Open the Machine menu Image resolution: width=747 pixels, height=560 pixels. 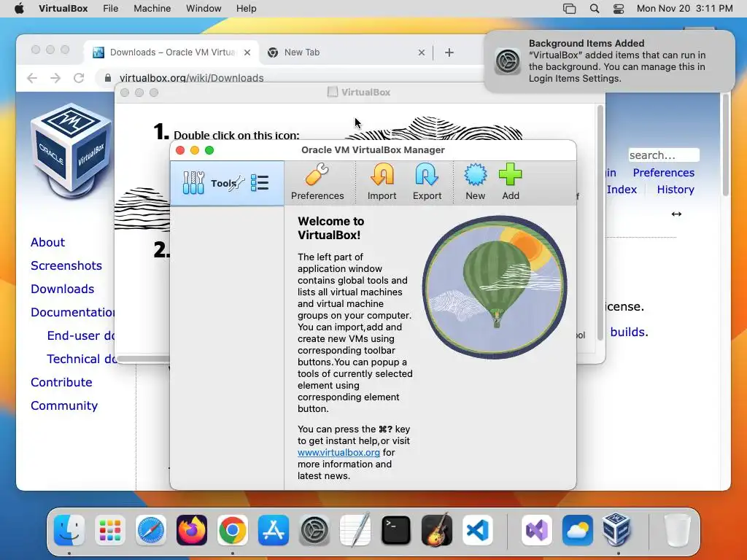[152, 9]
